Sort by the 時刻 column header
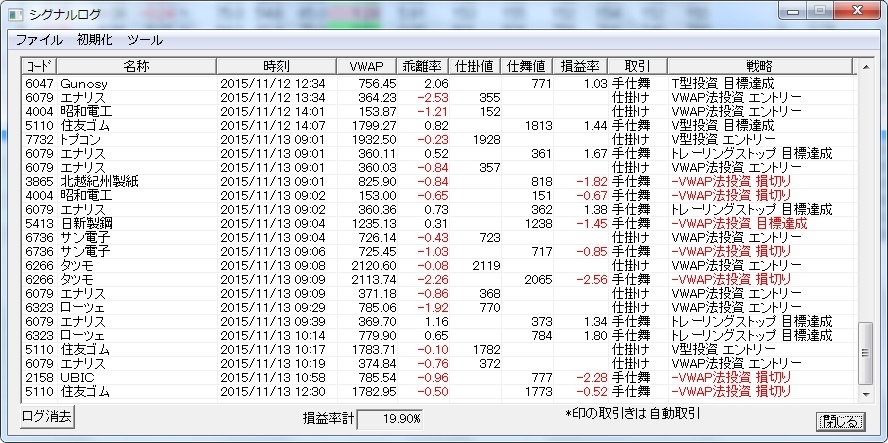This screenshot has height=443, width=888. pos(276,66)
